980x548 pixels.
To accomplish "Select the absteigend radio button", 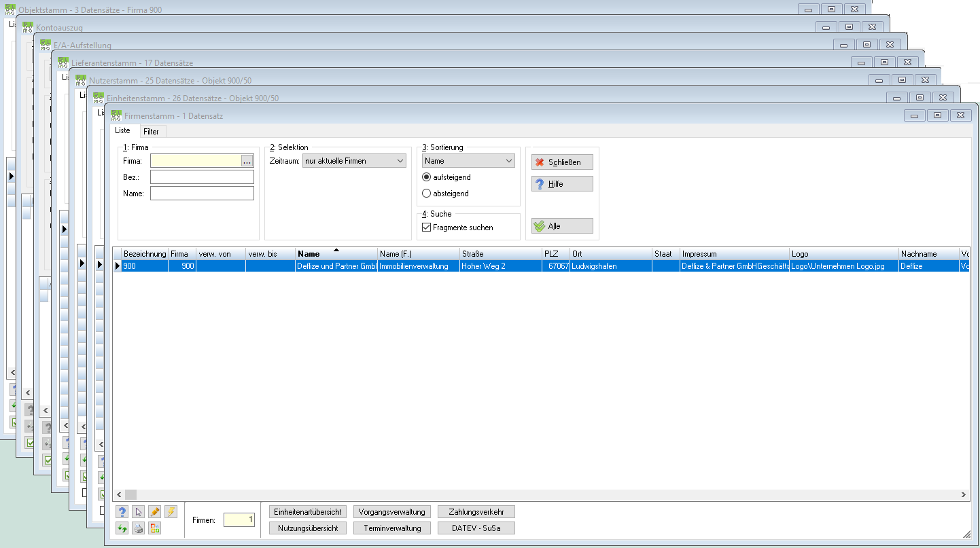I will point(427,194).
